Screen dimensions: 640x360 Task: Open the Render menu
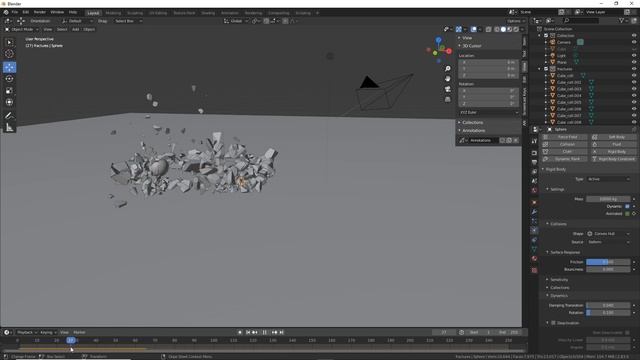pos(40,12)
